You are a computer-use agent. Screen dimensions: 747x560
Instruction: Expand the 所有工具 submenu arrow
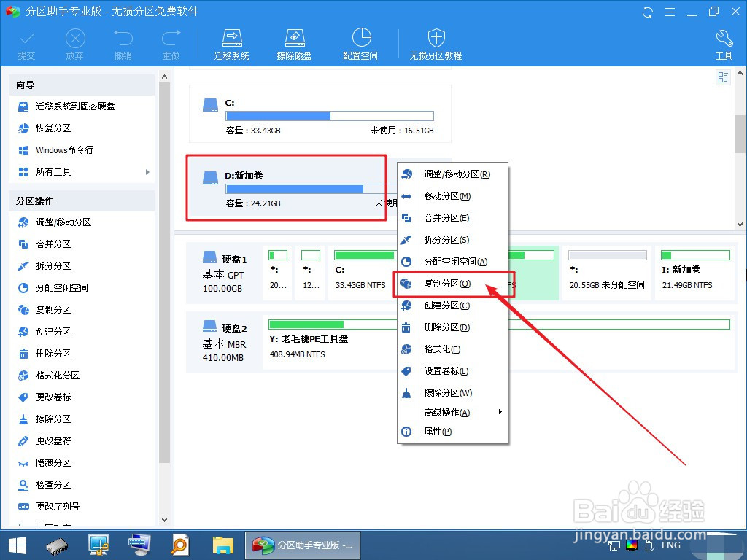tap(147, 172)
